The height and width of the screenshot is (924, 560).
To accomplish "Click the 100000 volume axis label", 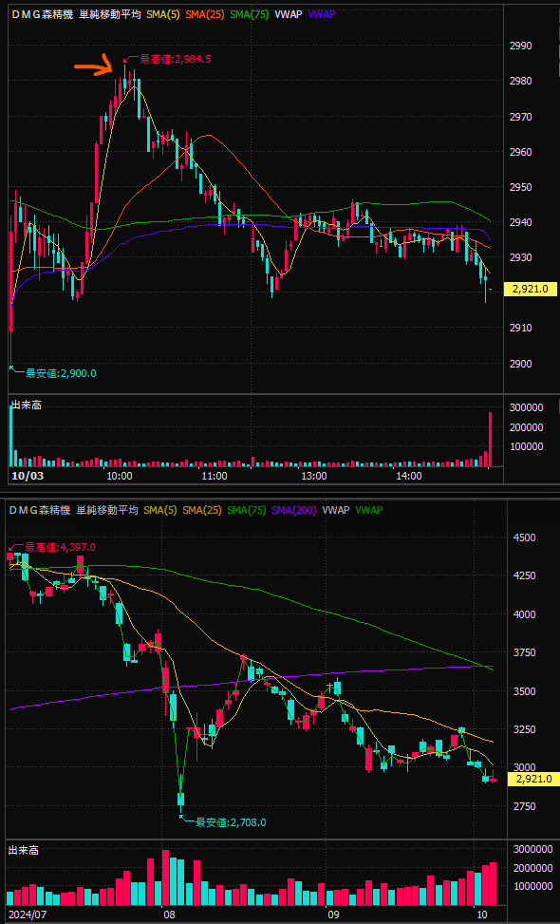I will coord(525,446).
